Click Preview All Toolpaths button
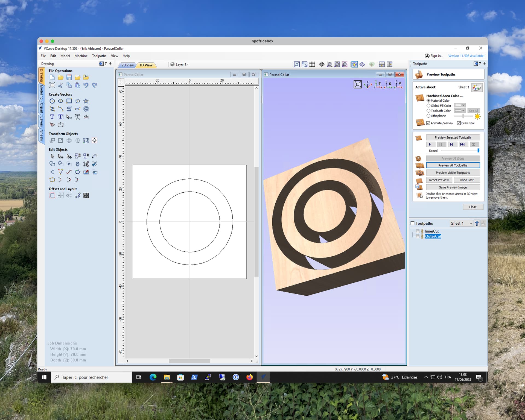The image size is (525, 420). (453, 165)
